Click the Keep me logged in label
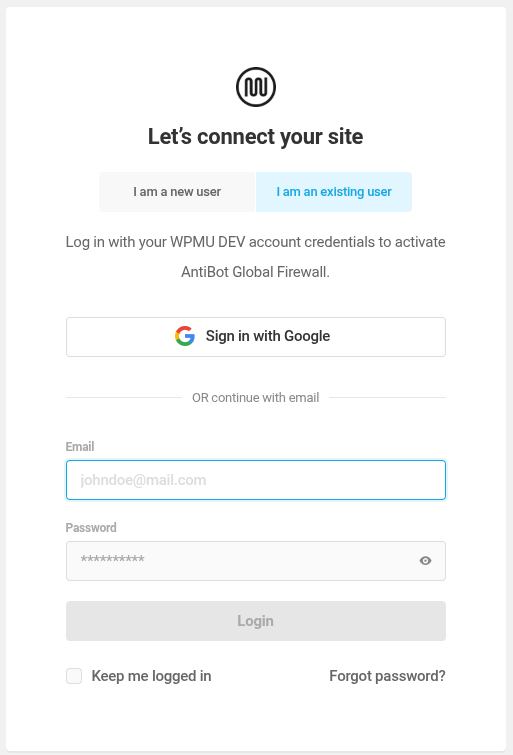 click(x=151, y=676)
